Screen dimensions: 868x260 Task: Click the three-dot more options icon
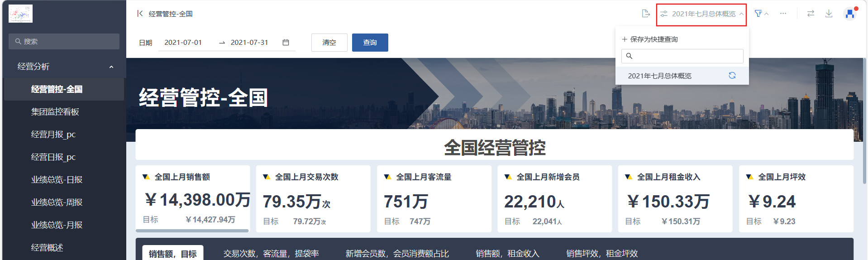tap(783, 14)
